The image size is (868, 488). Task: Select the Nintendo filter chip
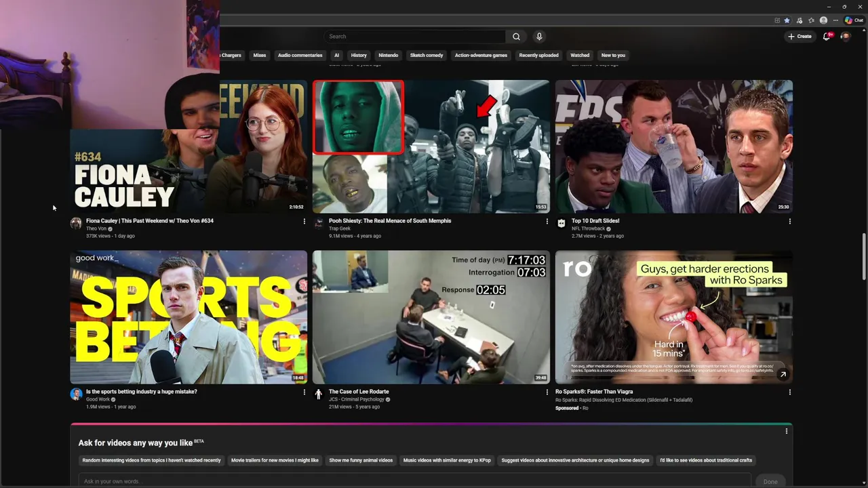click(388, 56)
